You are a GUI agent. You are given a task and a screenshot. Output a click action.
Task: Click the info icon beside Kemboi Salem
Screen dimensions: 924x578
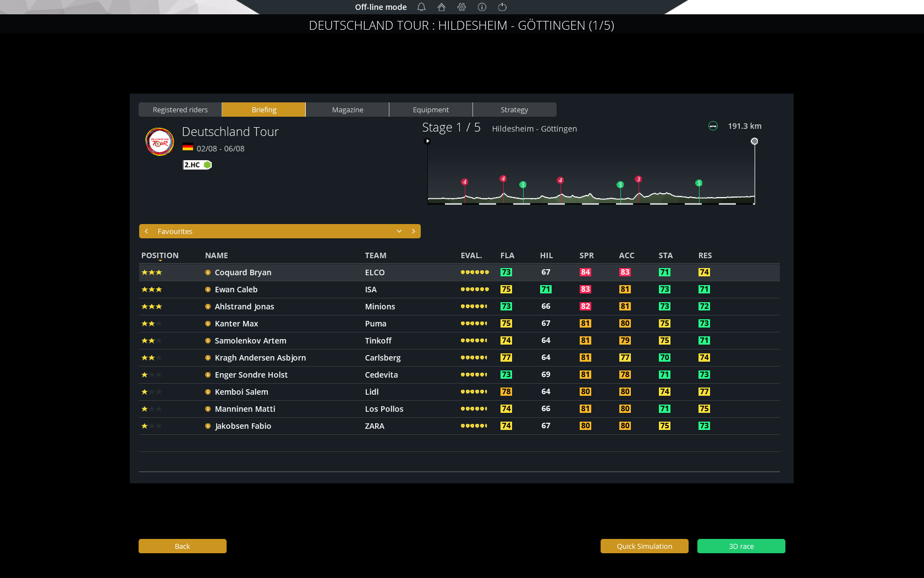(208, 392)
